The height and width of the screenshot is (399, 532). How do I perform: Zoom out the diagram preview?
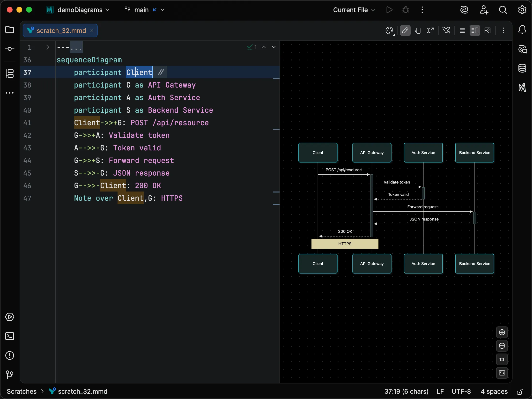[502, 346]
